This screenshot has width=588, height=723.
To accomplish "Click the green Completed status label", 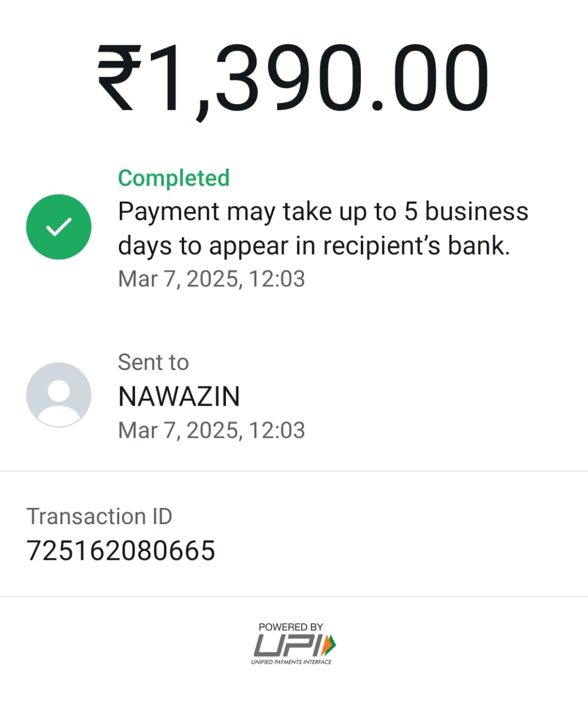I will pyautogui.click(x=173, y=178).
